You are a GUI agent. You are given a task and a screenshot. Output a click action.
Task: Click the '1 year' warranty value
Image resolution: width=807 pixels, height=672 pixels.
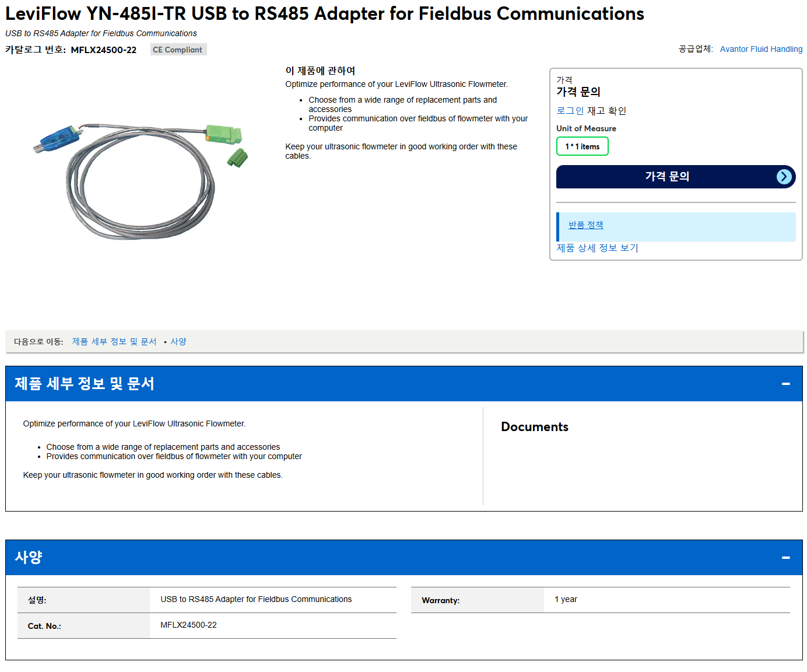pos(566,600)
